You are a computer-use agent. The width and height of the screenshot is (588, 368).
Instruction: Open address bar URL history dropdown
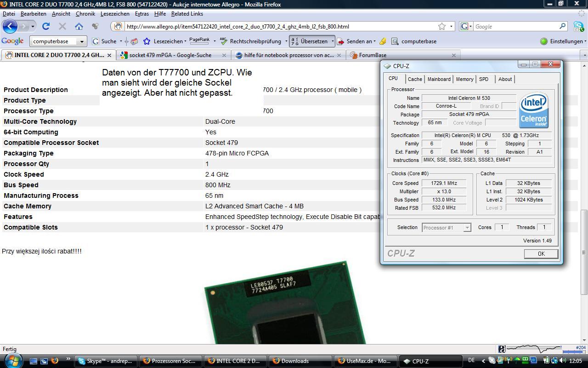[451, 27]
